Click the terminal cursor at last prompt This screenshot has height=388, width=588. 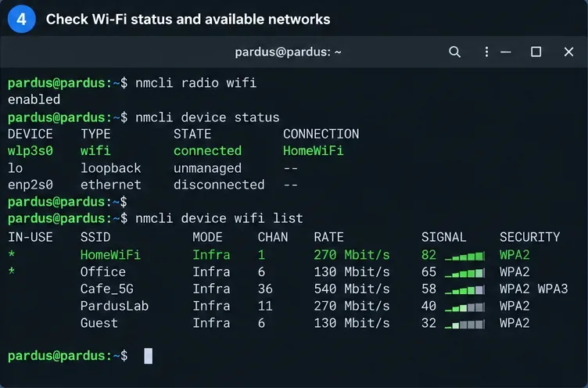[149, 356]
